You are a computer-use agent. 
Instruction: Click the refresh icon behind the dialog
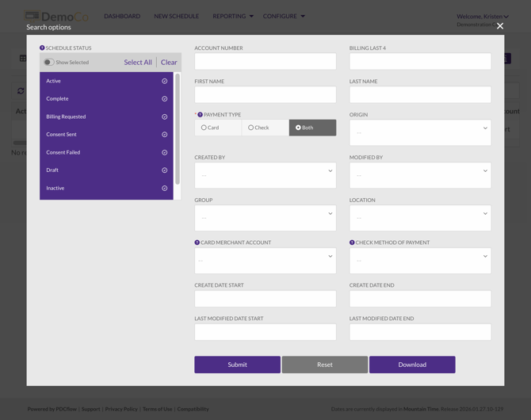coord(21,91)
